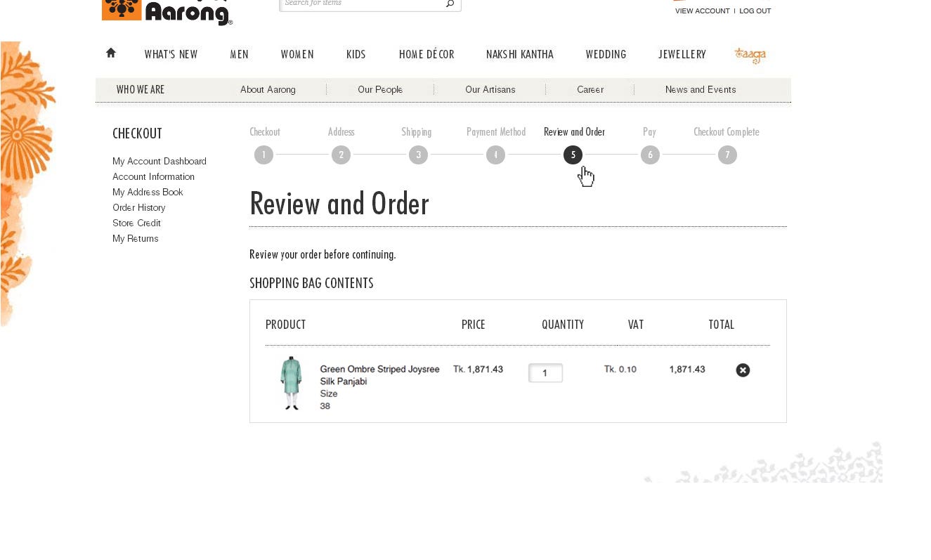
Task: Jump to Checkout Complete step 7 circle
Action: 727,155
